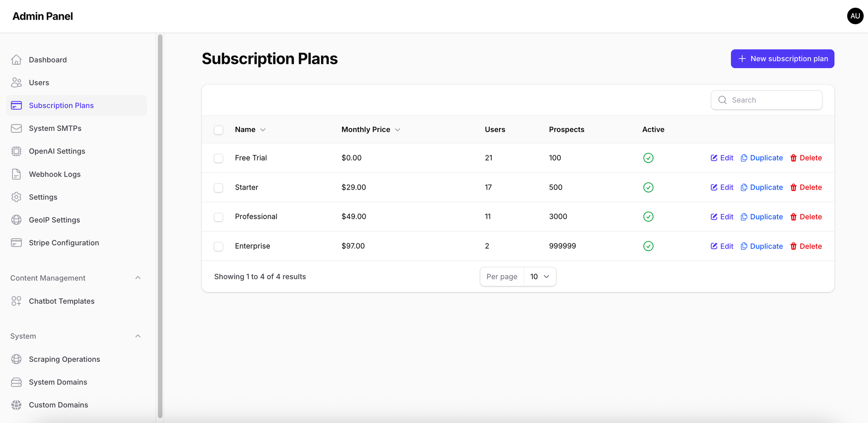Click the Chatbot Templates grid icon

tap(16, 301)
